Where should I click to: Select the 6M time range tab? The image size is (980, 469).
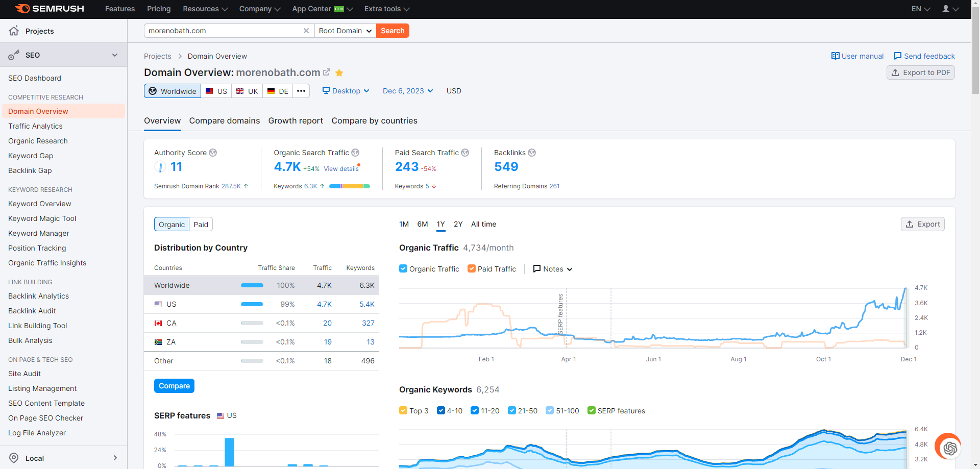click(422, 224)
